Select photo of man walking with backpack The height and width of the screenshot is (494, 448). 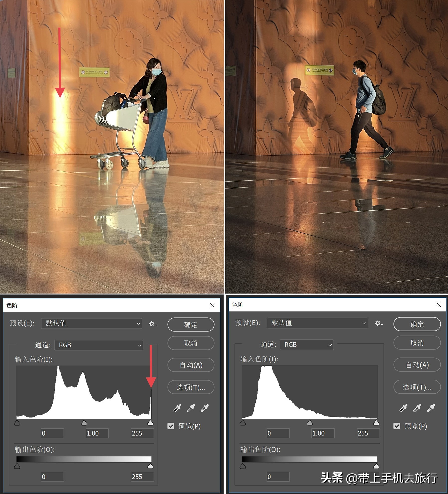pyautogui.click(x=337, y=147)
